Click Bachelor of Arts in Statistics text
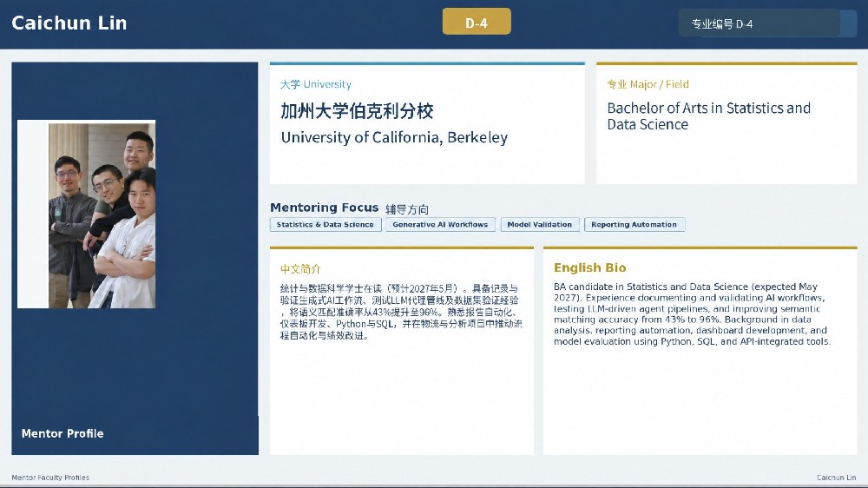 tap(708, 115)
